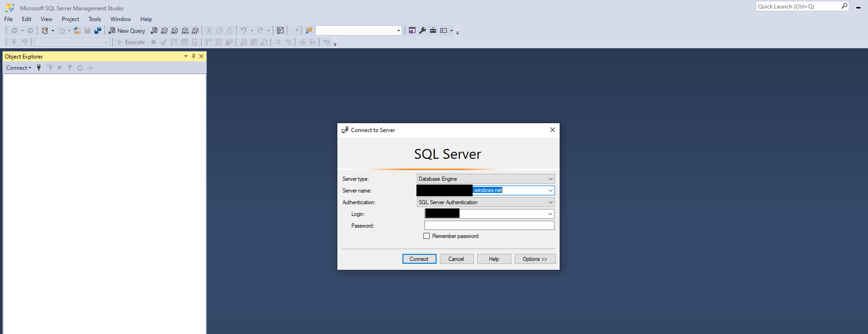Open the Authentication dropdown
This screenshot has height=334, width=868.
point(550,202)
